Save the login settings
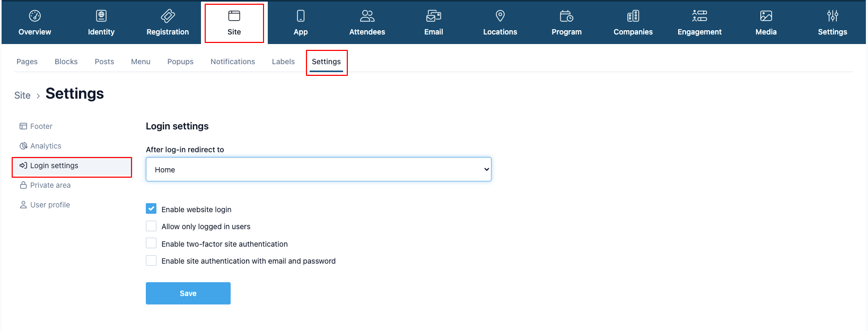The height and width of the screenshot is (331, 868). 188,293
